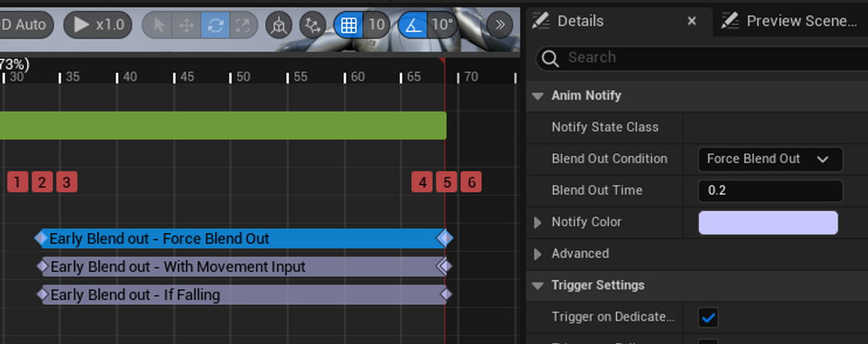Open grid snap value 10 menu
Screen dimensions: 868x344
[x=376, y=25]
